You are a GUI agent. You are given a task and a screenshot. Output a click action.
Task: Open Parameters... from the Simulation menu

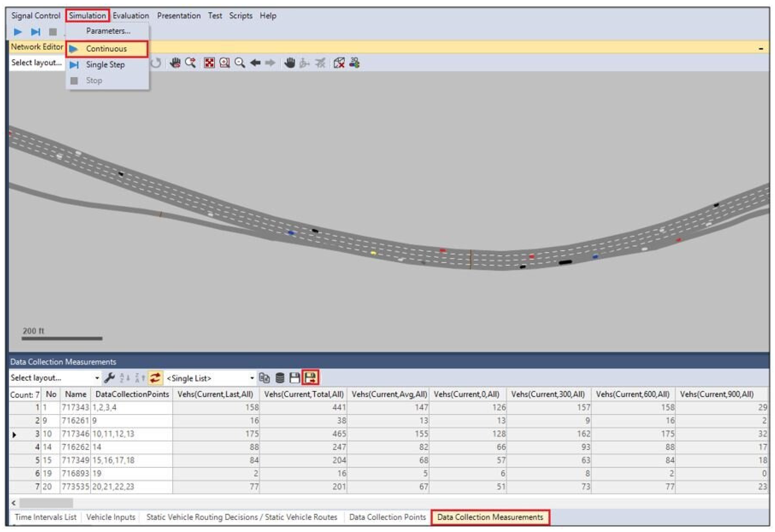click(x=108, y=31)
